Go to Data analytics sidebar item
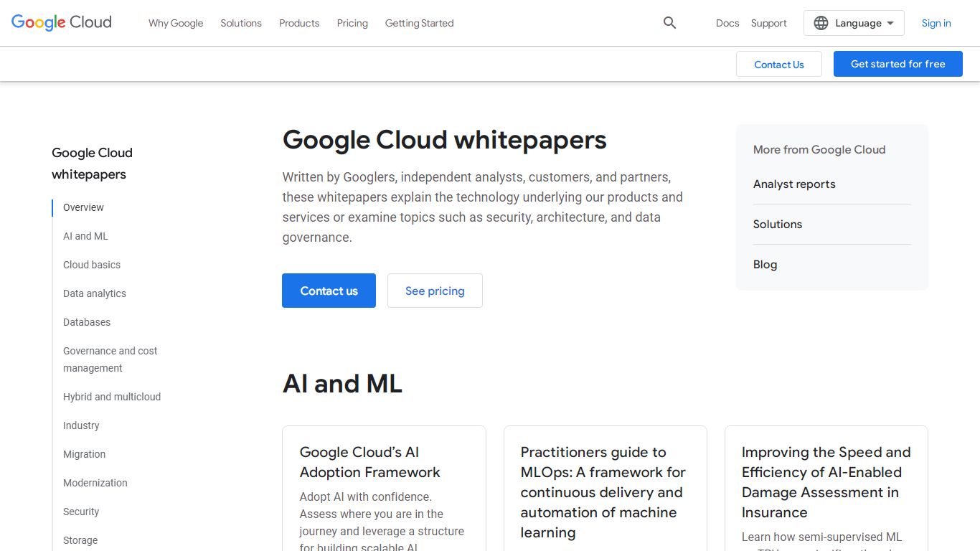Viewport: 980px width, 551px height. [x=95, y=293]
